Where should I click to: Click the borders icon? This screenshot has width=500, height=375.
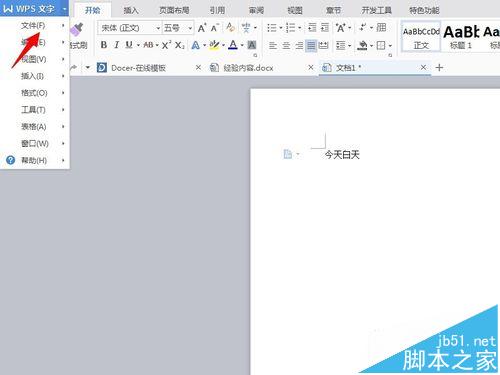click(381, 45)
